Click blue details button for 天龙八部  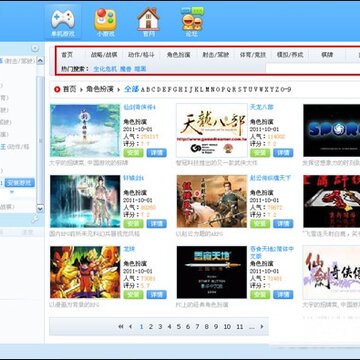[283, 153]
